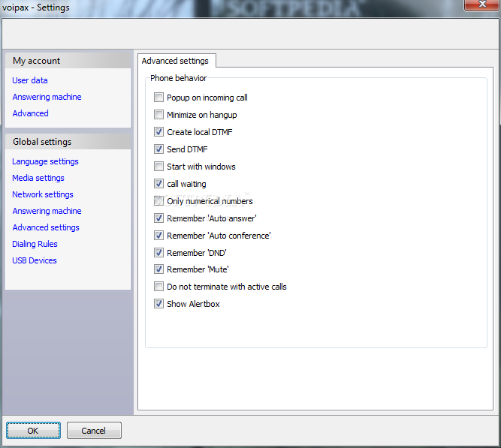Go to Media settings
The width and height of the screenshot is (501, 448).
[x=38, y=178]
